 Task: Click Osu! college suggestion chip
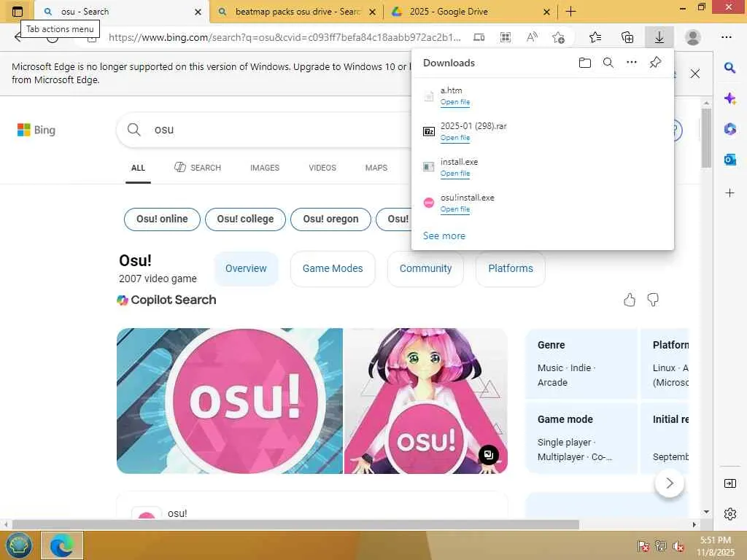pos(245,219)
